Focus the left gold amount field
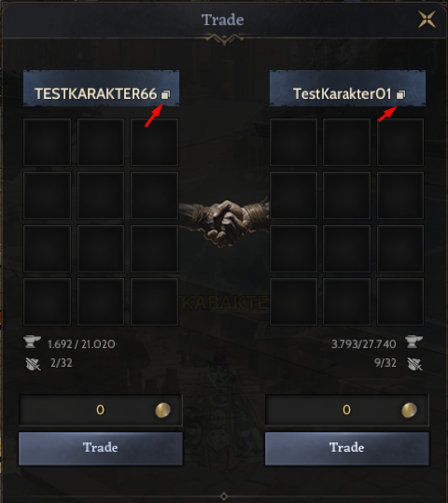Screen dimensions: 448x503 [x=101, y=411]
